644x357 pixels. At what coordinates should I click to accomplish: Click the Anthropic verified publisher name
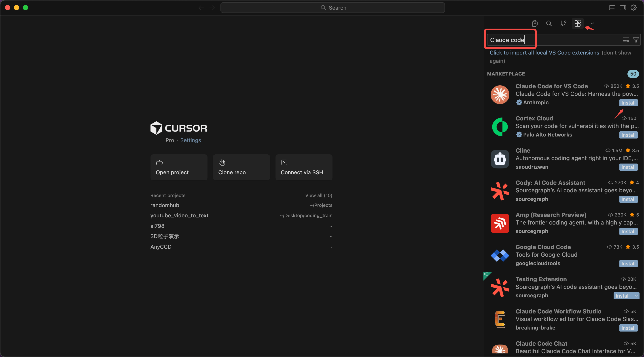click(536, 102)
